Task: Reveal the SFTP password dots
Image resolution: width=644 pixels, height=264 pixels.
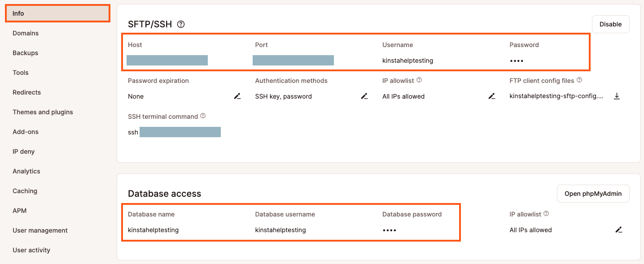Action: click(517, 61)
